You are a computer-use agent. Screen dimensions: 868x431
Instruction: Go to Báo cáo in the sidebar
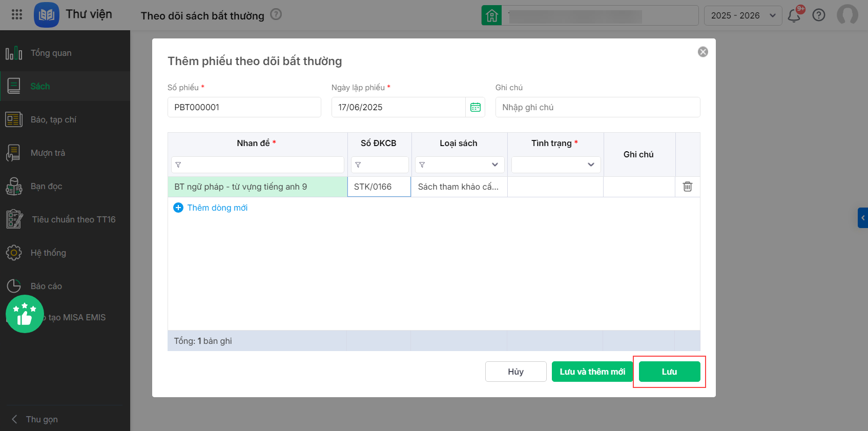pyautogui.click(x=46, y=286)
